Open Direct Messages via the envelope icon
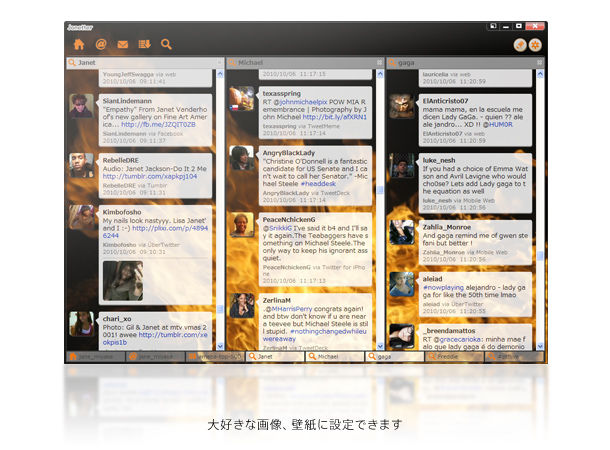This screenshot has height=450, width=610. (x=123, y=45)
